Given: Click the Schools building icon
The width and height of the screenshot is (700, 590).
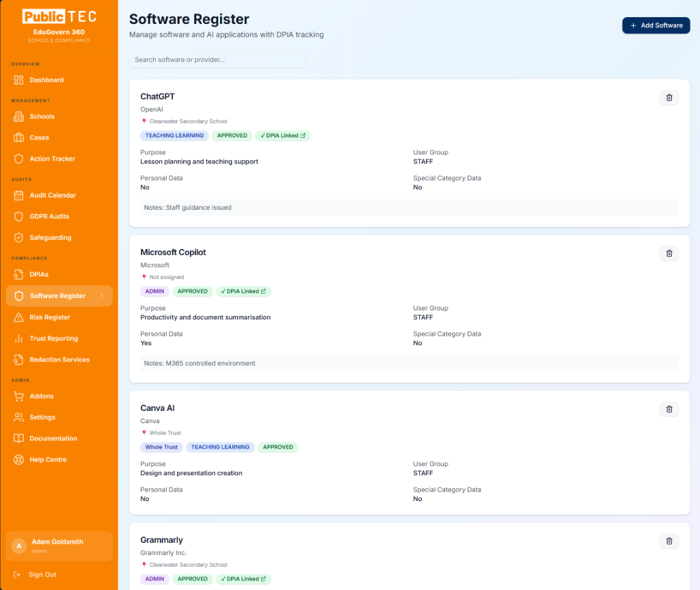Looking at the screenshot, I should click(x=18, y=117).
